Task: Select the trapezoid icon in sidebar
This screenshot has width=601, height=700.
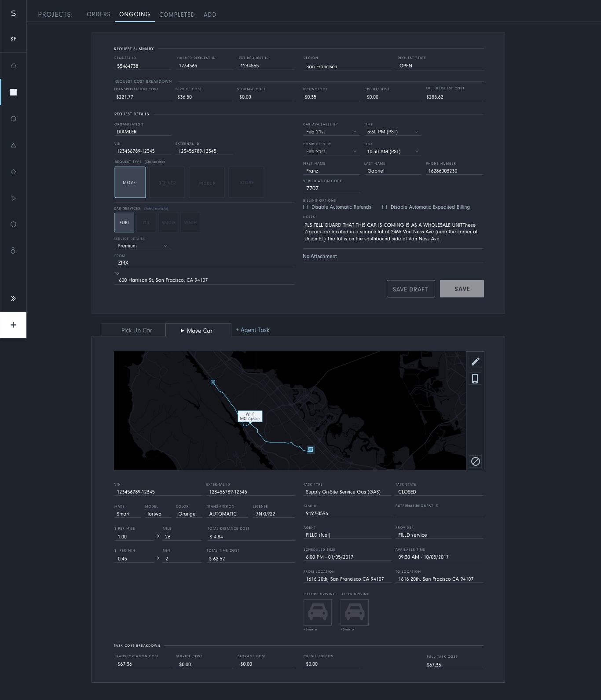Action: tap(13, 66)
